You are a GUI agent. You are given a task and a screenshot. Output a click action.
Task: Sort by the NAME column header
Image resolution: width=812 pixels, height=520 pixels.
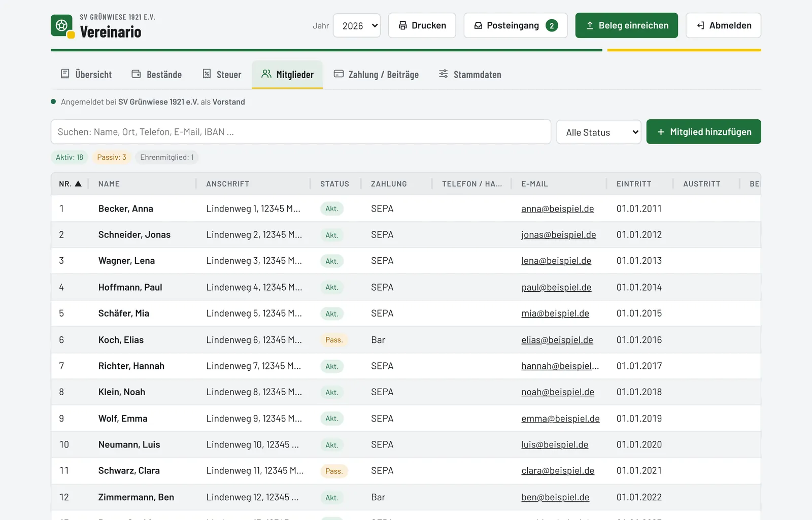(x=109, y=184)
